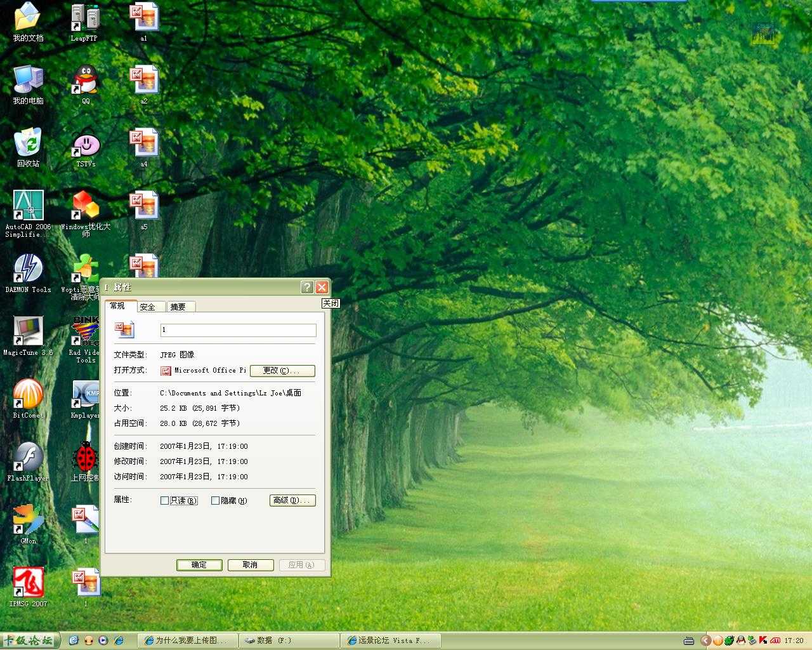Select the GMon desktop shortcut

click(x=28, y=524)
